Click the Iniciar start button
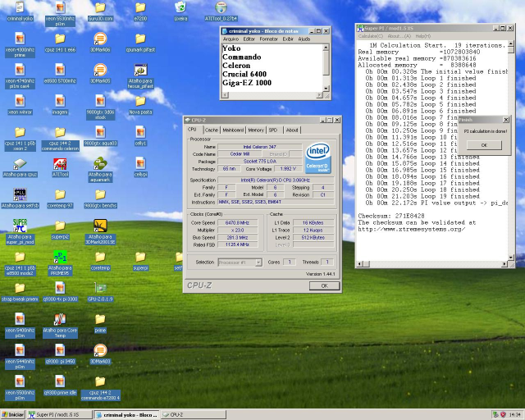Viewport: 525px width, 420px height. pyautogui.click(x=13, y=414)
